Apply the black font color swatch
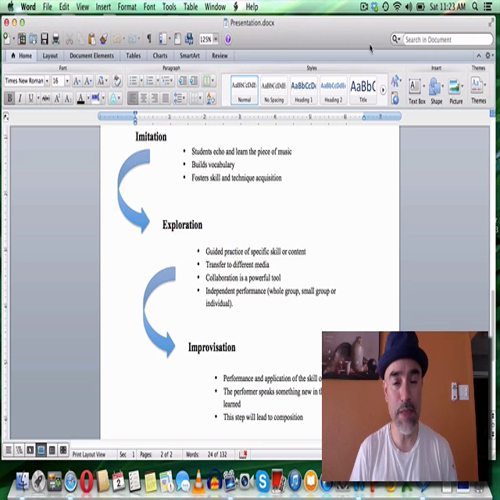Screen dimensions: 500x500 tap(80, 99)
